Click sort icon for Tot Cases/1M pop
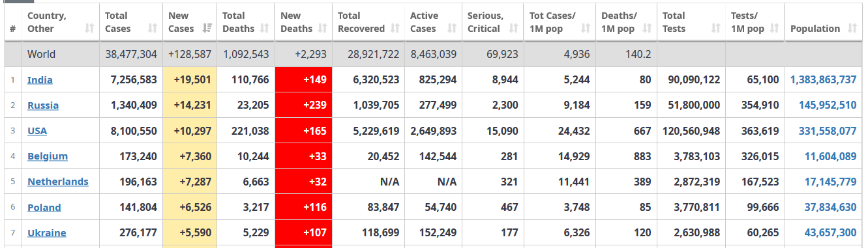Image resolution: width=868 pixels, height=248 pixels. click(586, 29)
